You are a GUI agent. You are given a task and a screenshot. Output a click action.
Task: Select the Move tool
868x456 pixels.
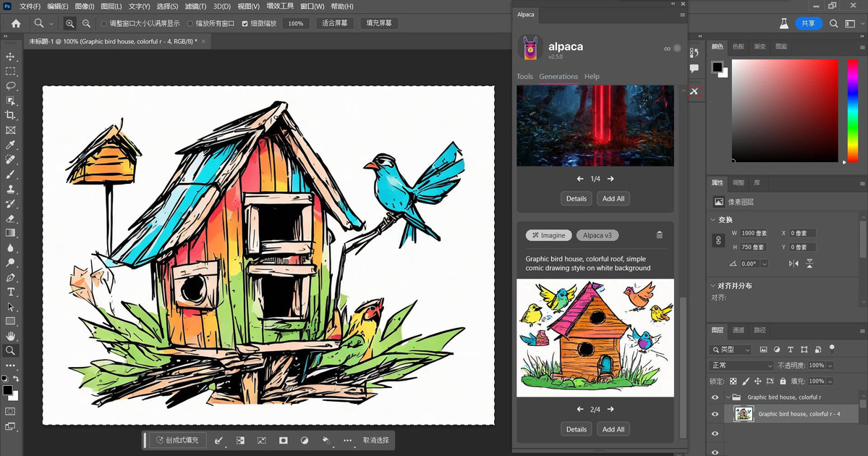10,56
